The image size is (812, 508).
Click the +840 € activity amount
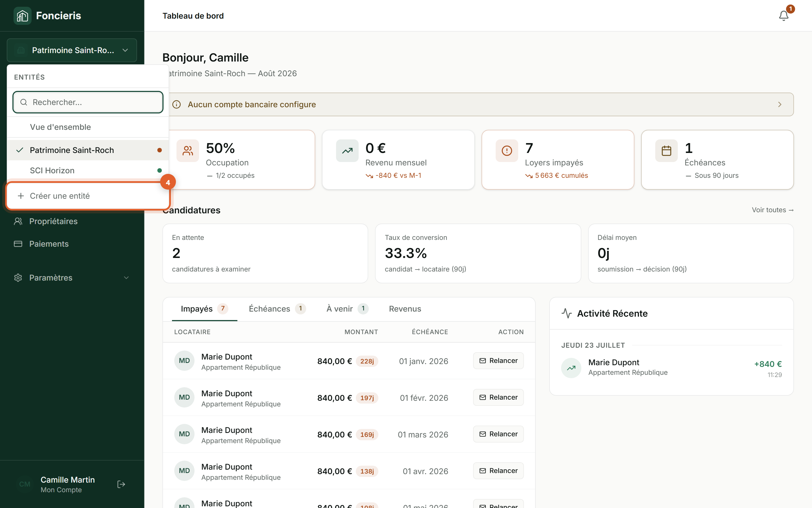click(x=768, y=364)
